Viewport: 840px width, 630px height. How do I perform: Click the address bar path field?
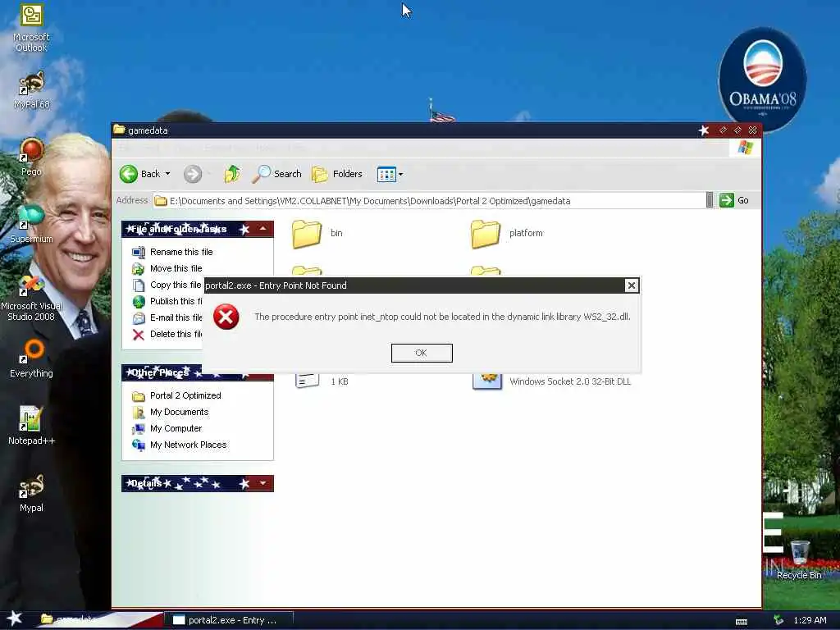[x=428, y=201]
